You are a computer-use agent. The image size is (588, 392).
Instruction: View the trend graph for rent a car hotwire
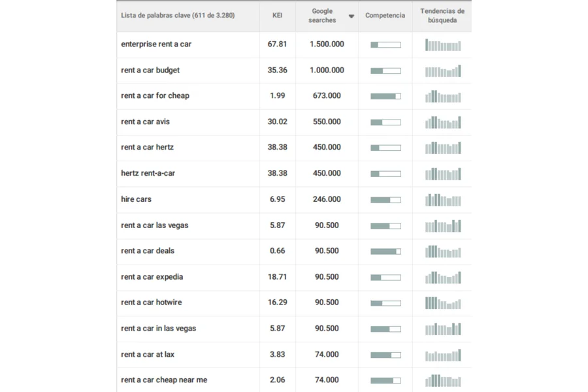443,302
